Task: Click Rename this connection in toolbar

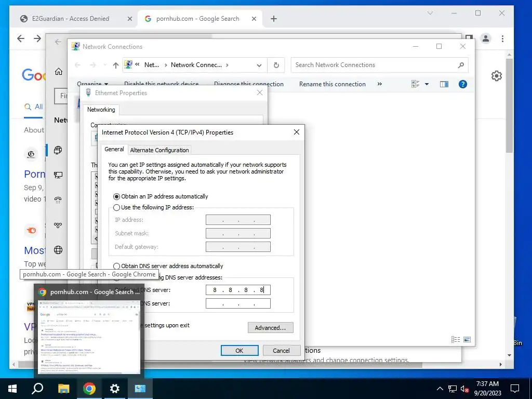Action: (x=332, y=84)
